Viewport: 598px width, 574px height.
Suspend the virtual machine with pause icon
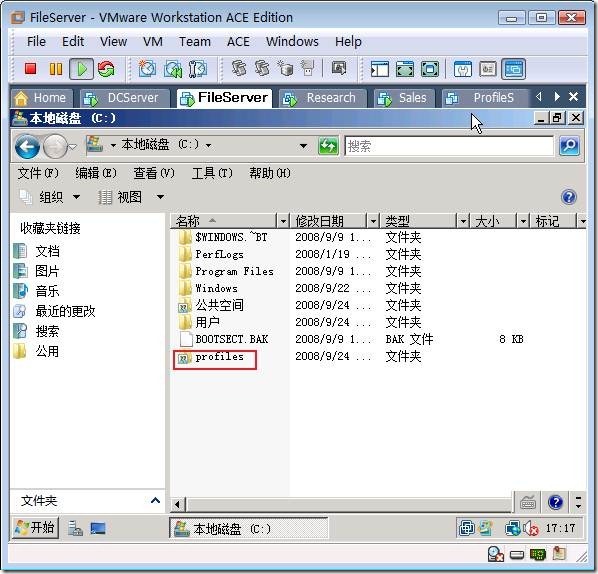[x=56, y=69]
